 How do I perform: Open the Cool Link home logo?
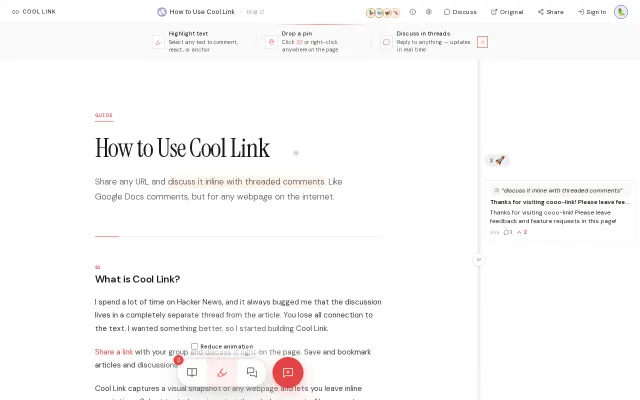[34, 12]
